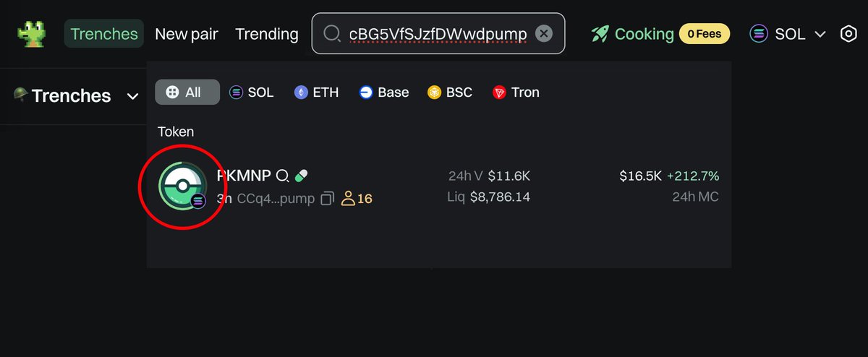Click the holders count icon showing 16

[348, 198]
